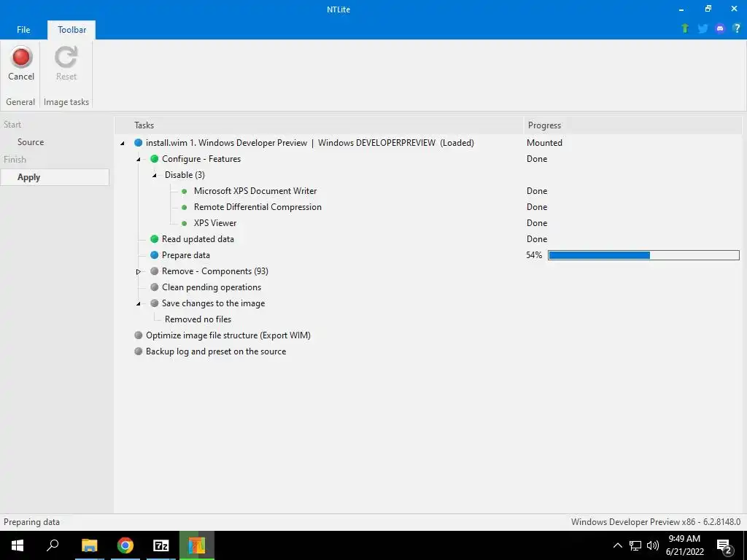The width and height of the screenshot is (747, 560).
Task: Select the Apply page in sidebar
Action: pos(55,177)
